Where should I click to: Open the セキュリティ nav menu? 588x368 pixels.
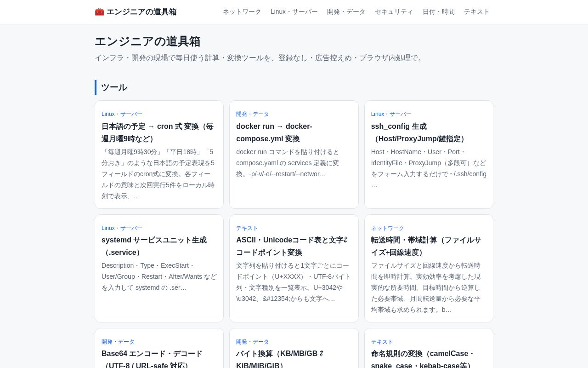pyautogui.click(x=394, y=12)
